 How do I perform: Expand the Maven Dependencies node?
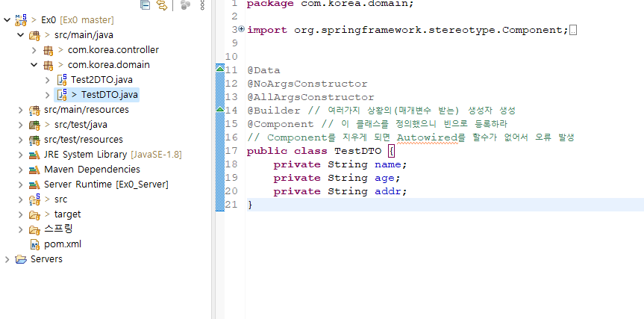21,170
